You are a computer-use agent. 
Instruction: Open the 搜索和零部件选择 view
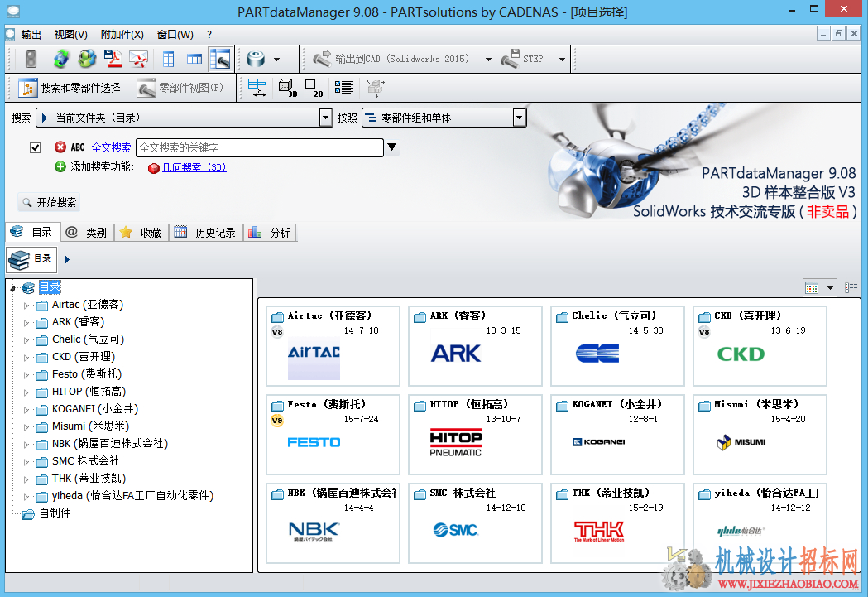click(x=70, y=88)
